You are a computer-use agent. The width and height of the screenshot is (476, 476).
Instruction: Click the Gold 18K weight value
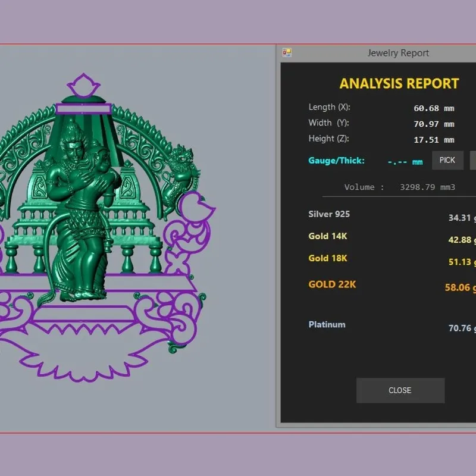tap(462, 262)
